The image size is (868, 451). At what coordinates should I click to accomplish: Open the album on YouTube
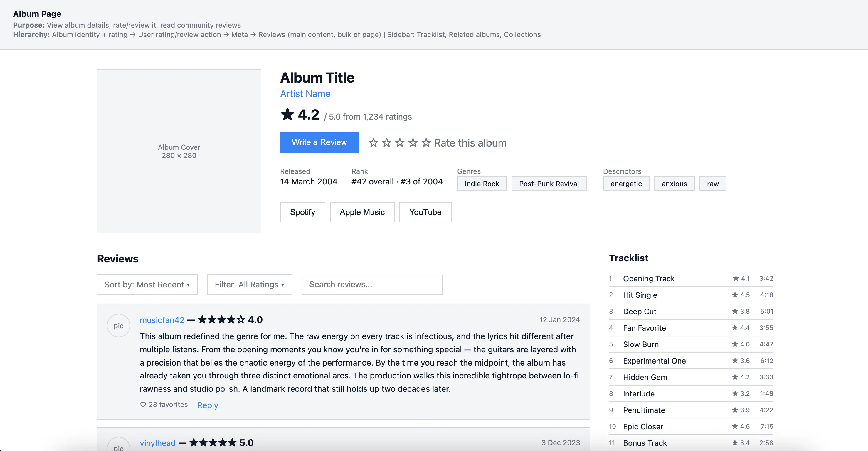(x=425, y=212)
